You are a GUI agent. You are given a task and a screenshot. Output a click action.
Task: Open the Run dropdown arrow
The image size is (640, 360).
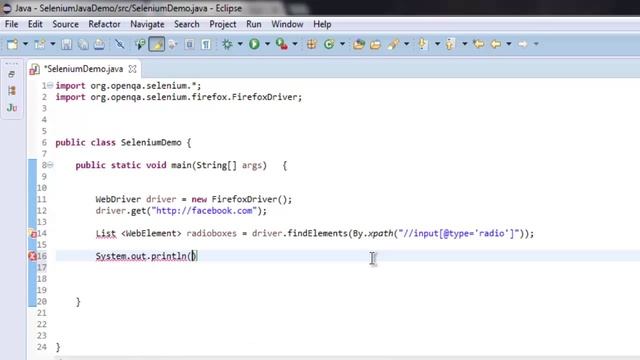267,44
